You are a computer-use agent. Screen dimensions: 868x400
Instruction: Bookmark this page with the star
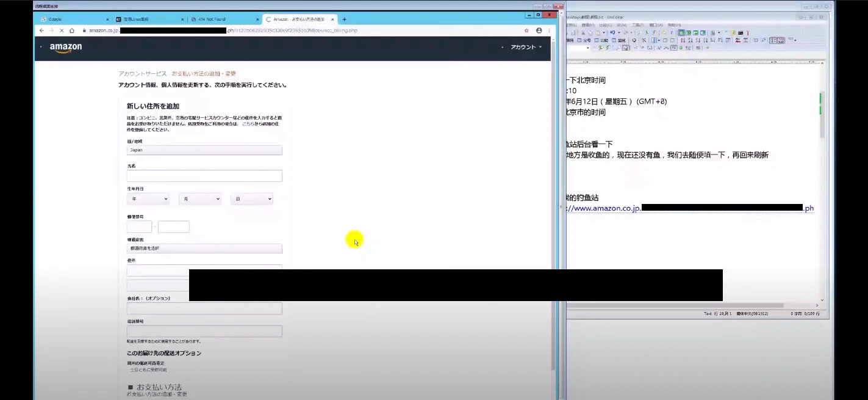526,30
